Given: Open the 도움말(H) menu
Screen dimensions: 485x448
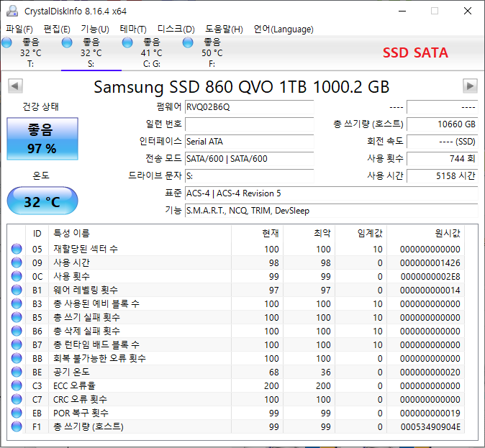Looking at the screenshot, I should pos(224,29).
